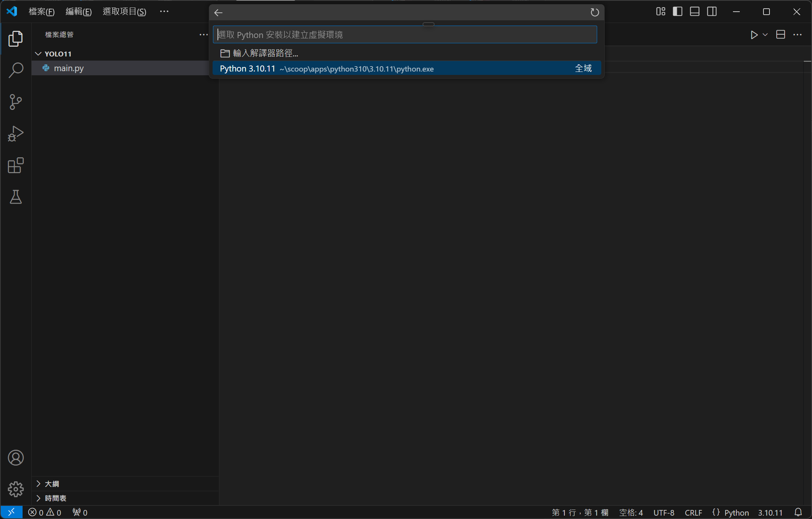Screen dimensions: 812x519
Task: Focus the Python installation search field
Action: tap(405, 35)
